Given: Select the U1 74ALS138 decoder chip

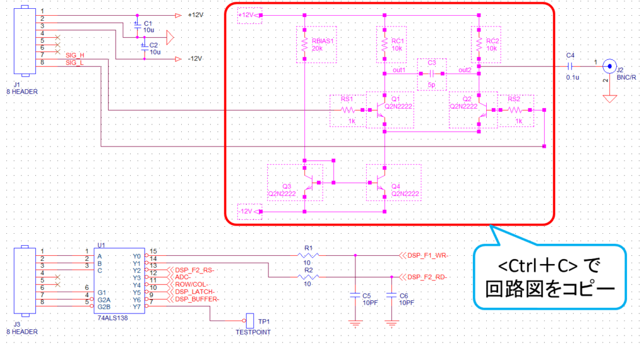Looking at the screenshot, I should pyautogui.click(x=119, y=280).
